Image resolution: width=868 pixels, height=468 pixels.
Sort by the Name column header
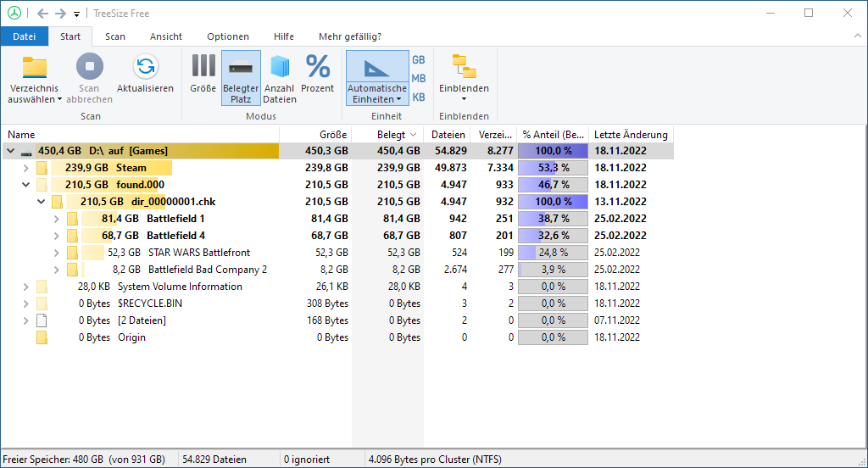[141, 135]
